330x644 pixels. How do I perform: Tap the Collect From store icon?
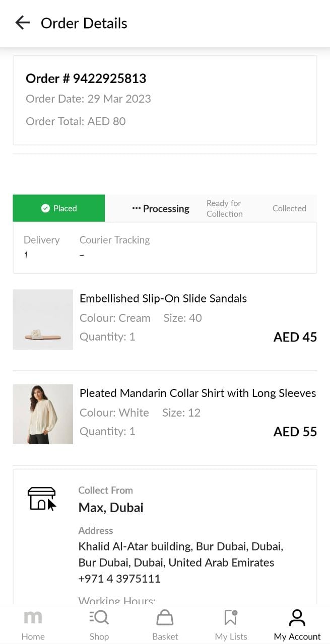pyautogui.click(x=42, y=499)
